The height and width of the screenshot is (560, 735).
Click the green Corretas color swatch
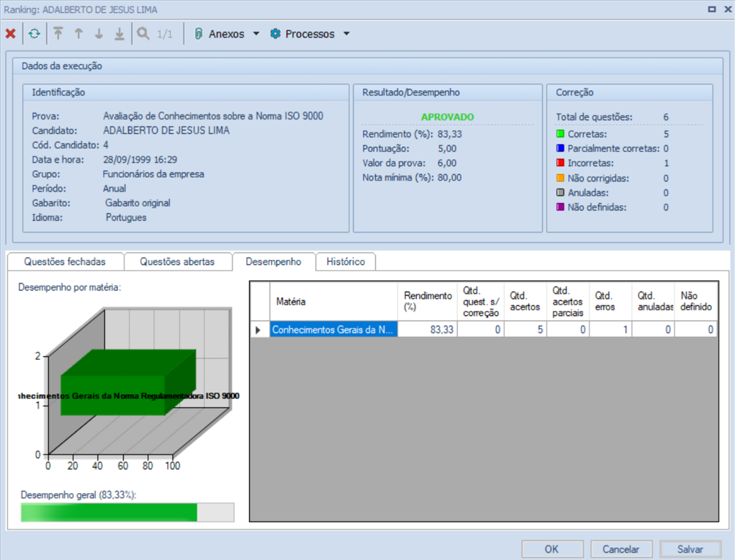tap(560, 134)
